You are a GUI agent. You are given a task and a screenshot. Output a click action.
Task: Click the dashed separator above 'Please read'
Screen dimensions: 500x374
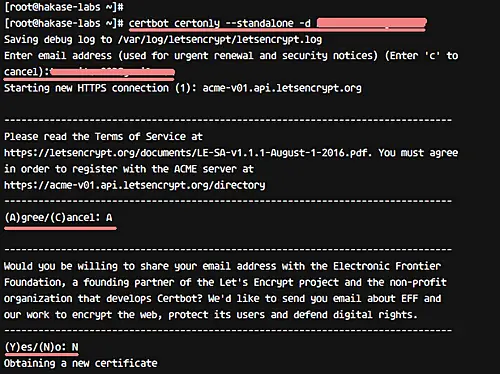[228, 120]
